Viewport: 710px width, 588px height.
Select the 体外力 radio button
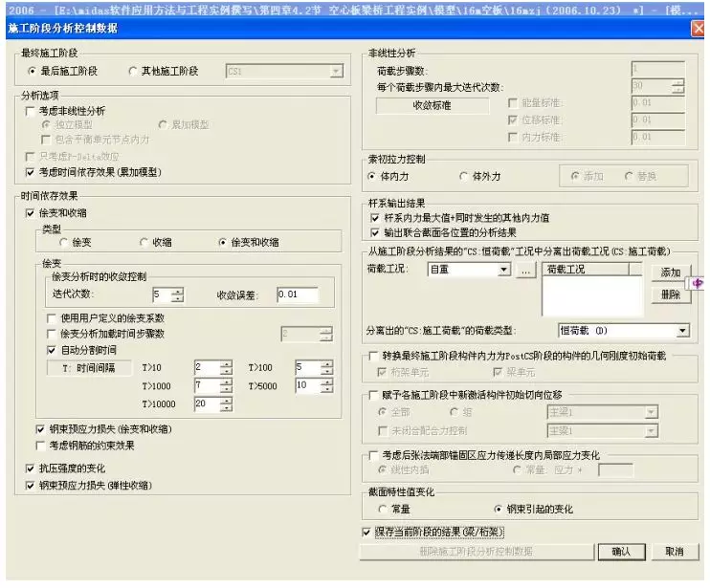click(464, 176)
